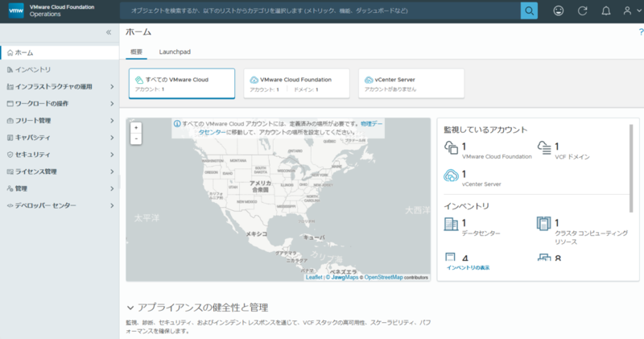Open the OpenStreetMap attribution link
The image size is (644, 339).
384,277
